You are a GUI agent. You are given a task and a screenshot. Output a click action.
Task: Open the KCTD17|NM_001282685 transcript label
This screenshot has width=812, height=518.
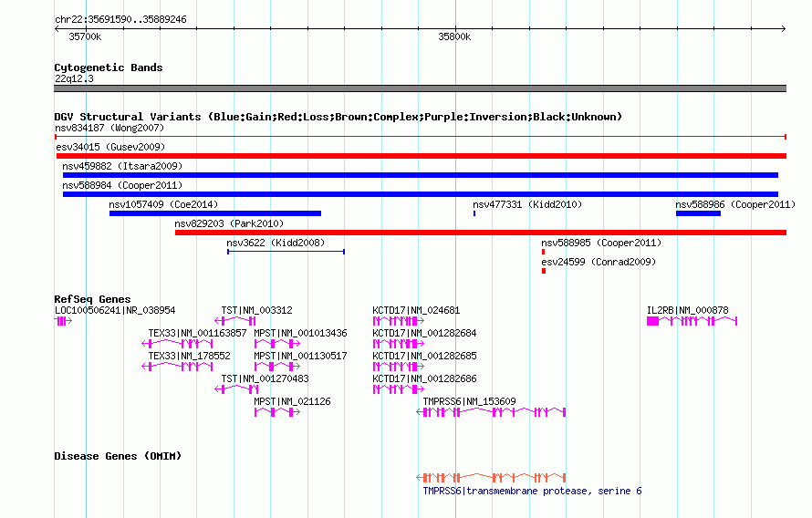[x=424, y=356]
